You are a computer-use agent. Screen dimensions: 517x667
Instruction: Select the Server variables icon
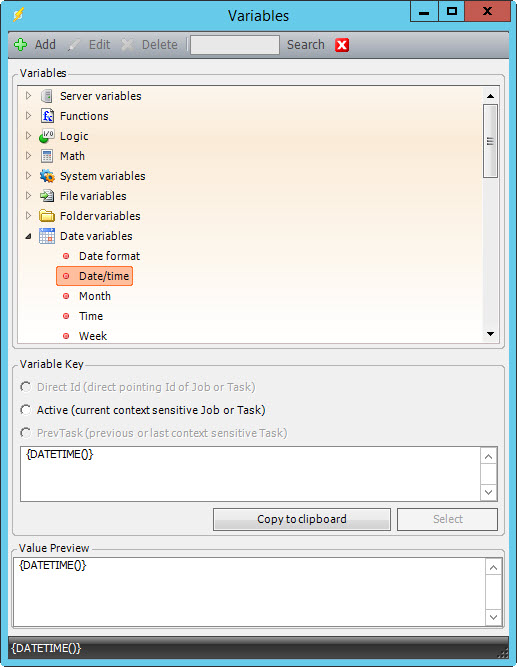click(47, 96)
